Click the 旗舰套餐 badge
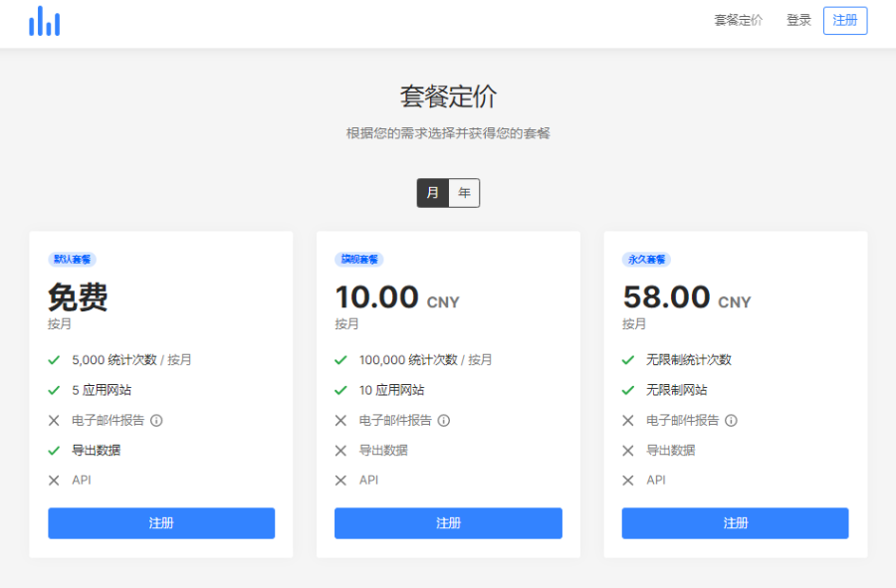 click(x=359, y=259)
